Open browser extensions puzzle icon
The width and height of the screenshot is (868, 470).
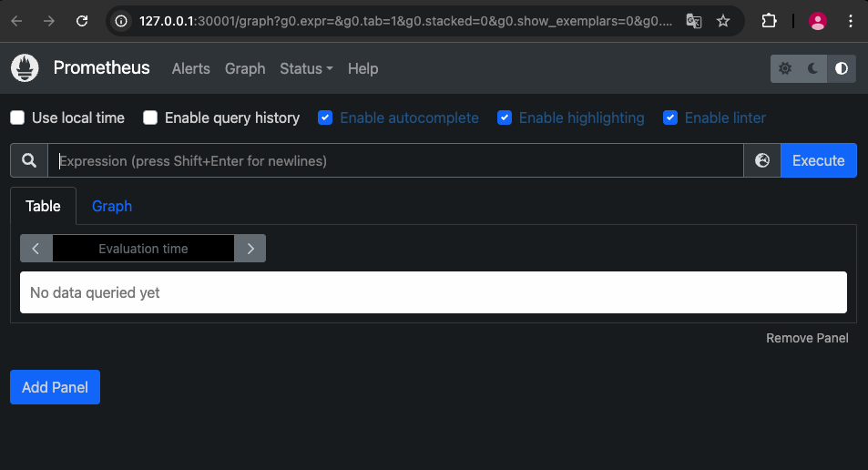769,21
